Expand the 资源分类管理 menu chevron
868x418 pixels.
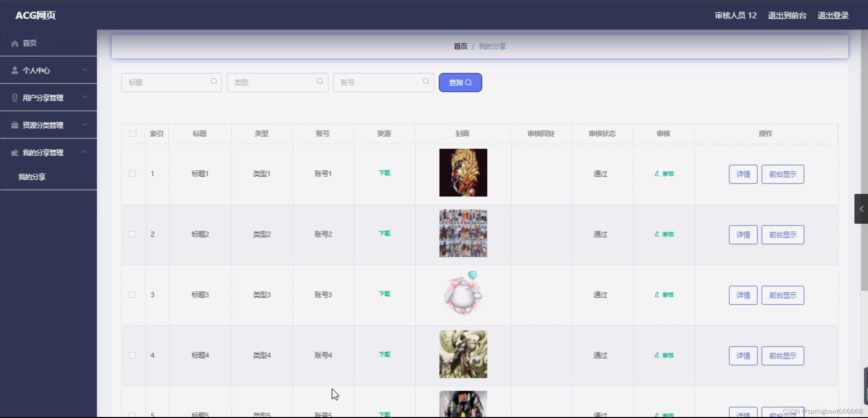84,125
